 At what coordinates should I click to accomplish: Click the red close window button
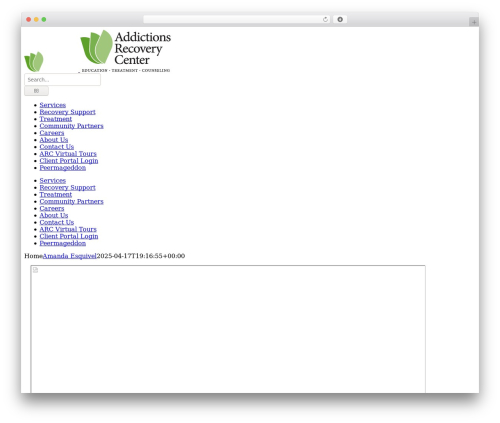click(29, 19)
